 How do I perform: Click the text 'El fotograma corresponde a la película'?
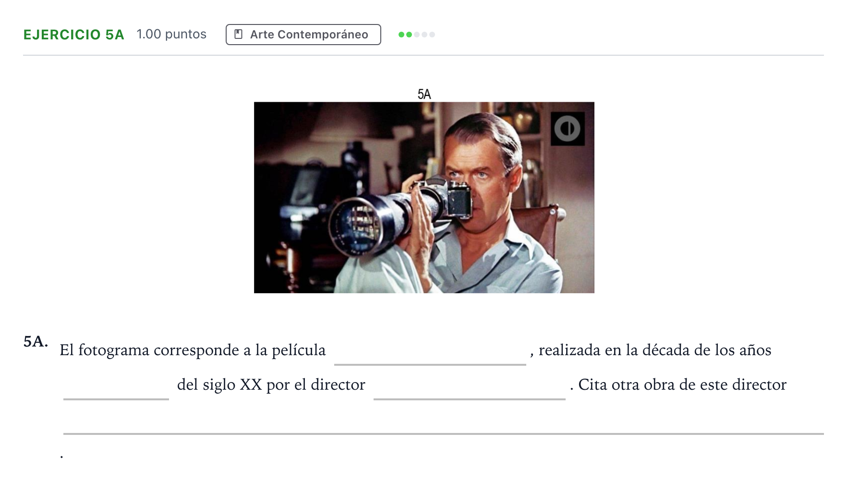[x=193, y=350]
